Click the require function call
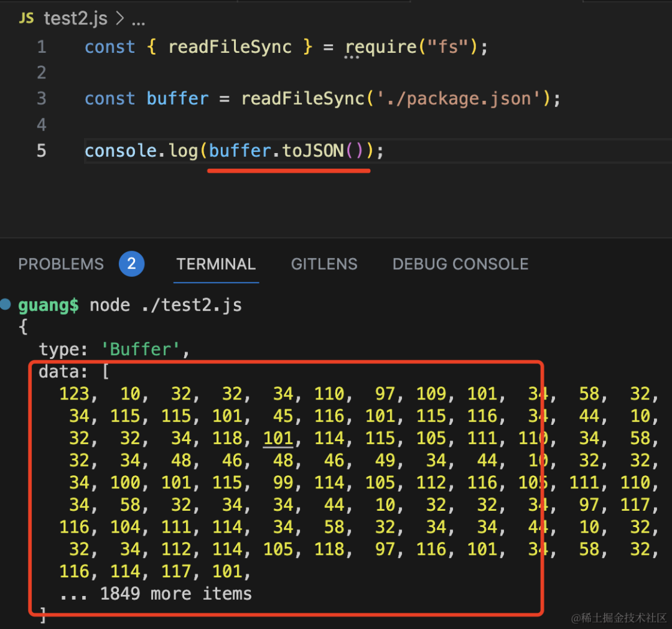The height and width of the screenshot is (629, 672). pos(381,47)
